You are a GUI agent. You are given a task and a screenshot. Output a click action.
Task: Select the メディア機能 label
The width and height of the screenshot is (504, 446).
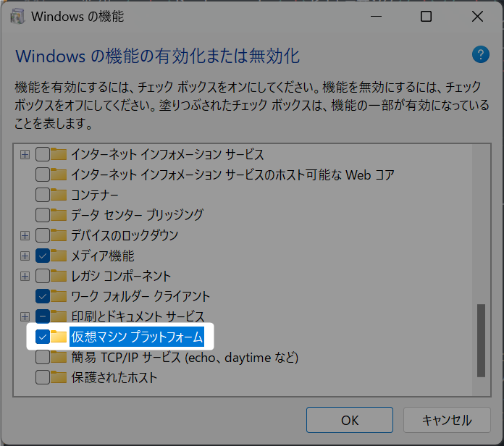coord(103,256)
